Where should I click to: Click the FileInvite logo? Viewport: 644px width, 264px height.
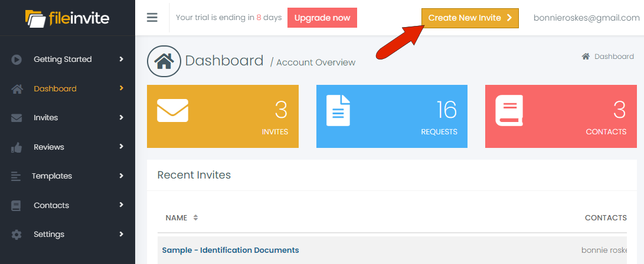67,18
